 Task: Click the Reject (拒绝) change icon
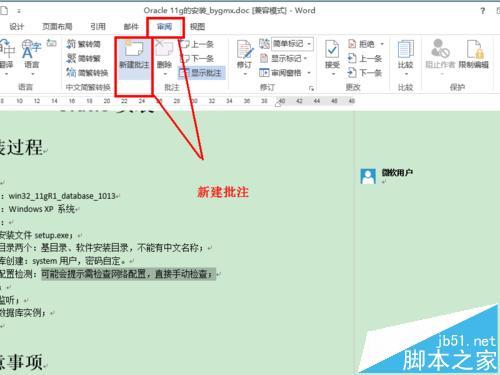tap(352, 44)
